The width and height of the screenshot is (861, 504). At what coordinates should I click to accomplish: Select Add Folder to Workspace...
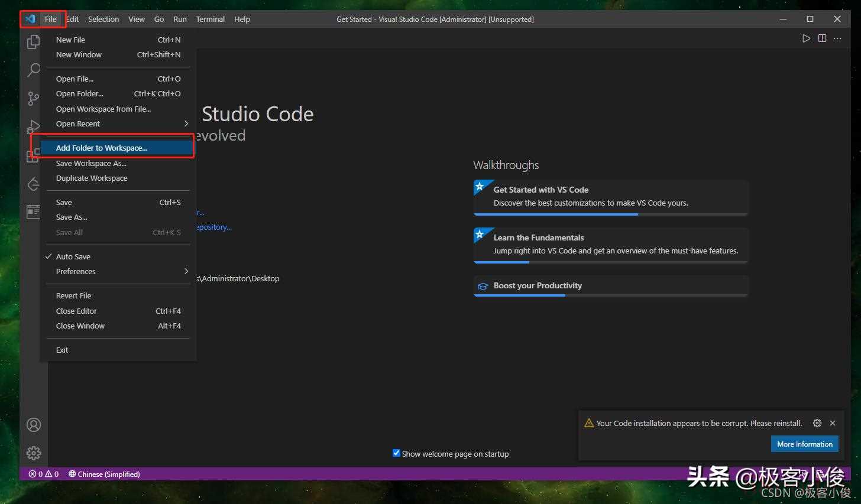pyautogui.click(x=118, y=148)
